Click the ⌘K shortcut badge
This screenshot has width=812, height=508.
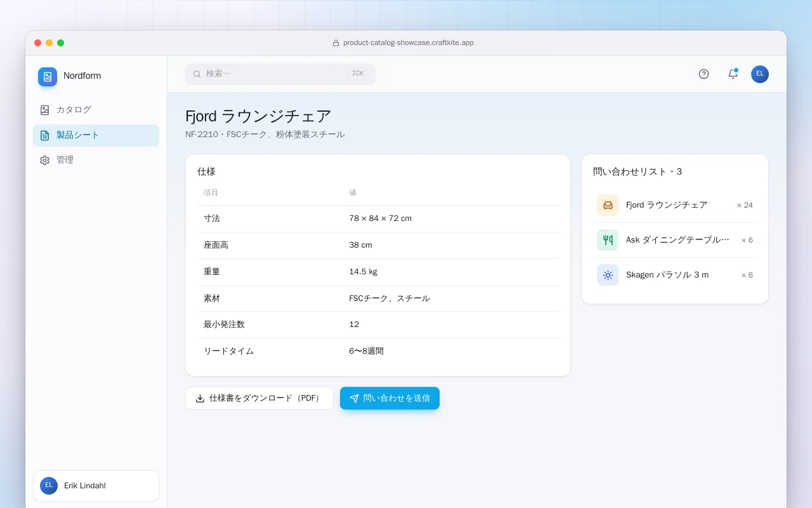pos(358,74)
